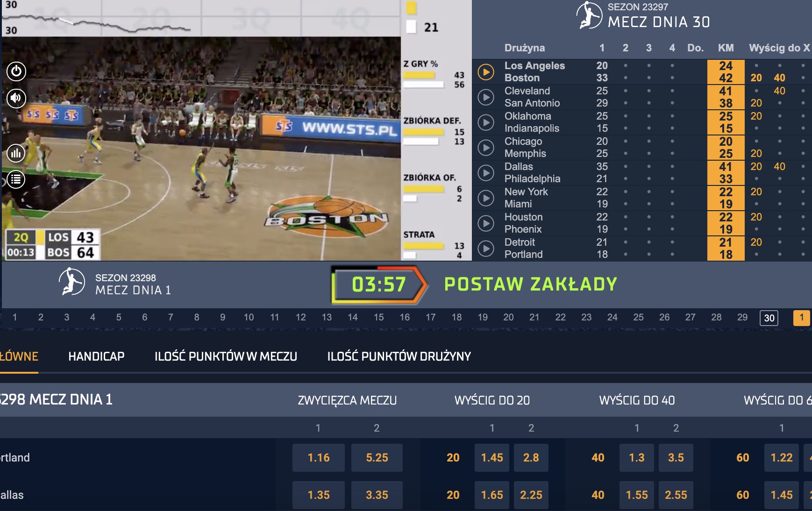The width and height of the screenshot is (812, 511).
Task: Mute the match sound with speaker icon
Action: point(16,98)
